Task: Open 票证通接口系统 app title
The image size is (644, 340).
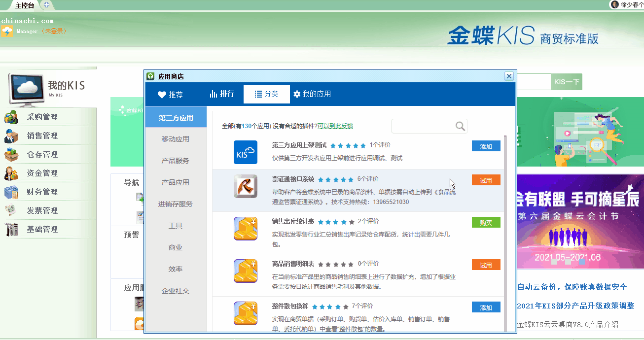Action: [293, 179]
